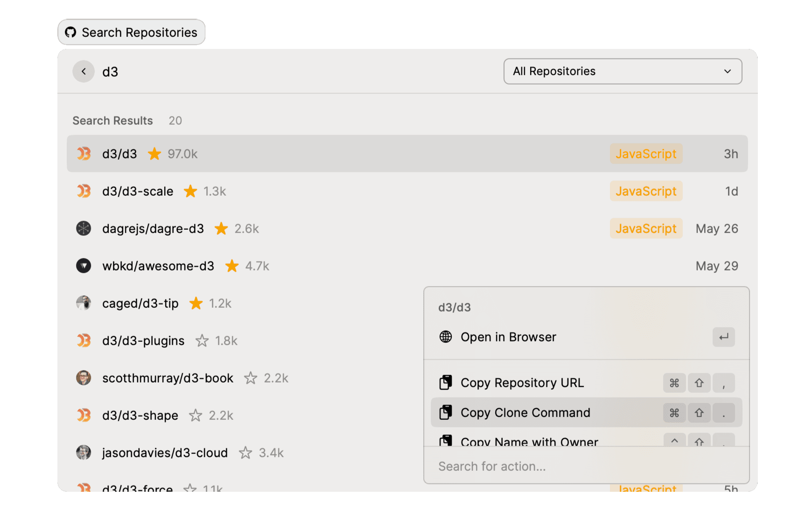Select the wbkd/awesome-d3 result
The height and width of the screenshot is (524, 812).
tap(407, 266)
